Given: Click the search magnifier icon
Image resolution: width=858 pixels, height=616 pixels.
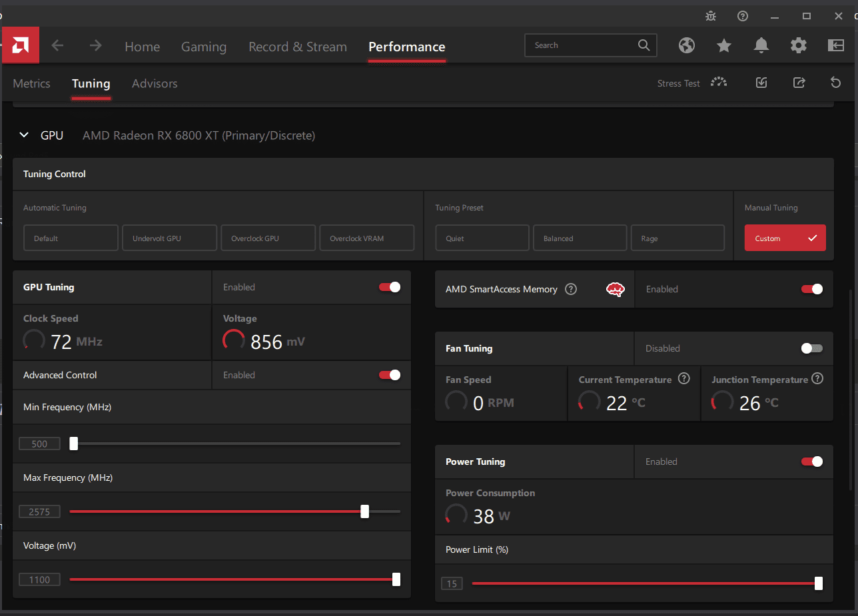Looking at the screenshot, I should pos(643,45).
